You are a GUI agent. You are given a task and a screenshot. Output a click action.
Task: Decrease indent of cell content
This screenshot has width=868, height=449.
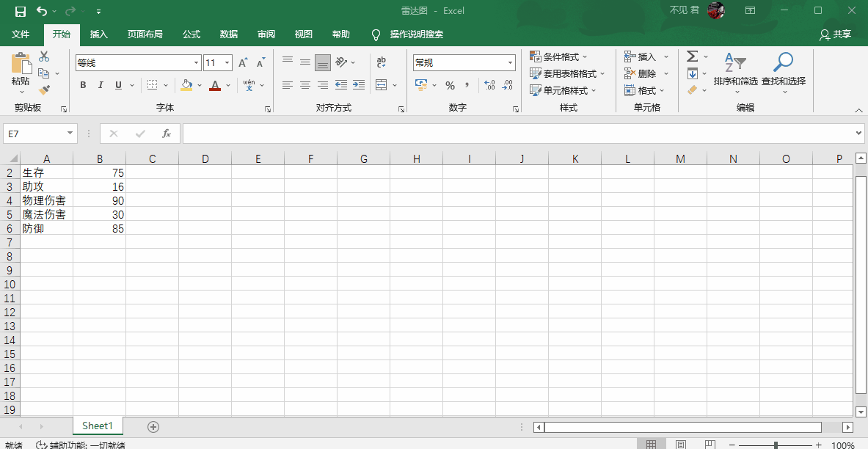pyautogui.click(x=341, y=85)
